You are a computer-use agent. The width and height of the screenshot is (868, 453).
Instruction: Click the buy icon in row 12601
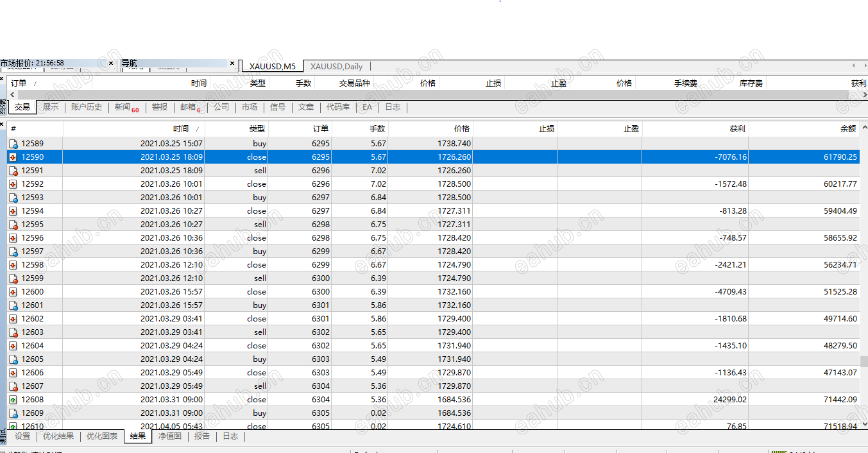12,305
